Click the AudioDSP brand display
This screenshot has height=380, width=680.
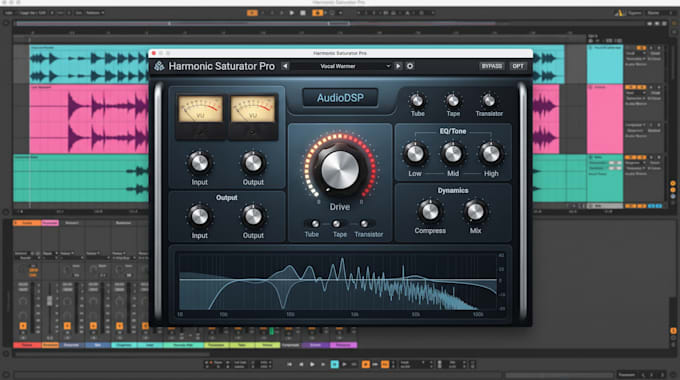pyautogui.click(x=340, y=98)
